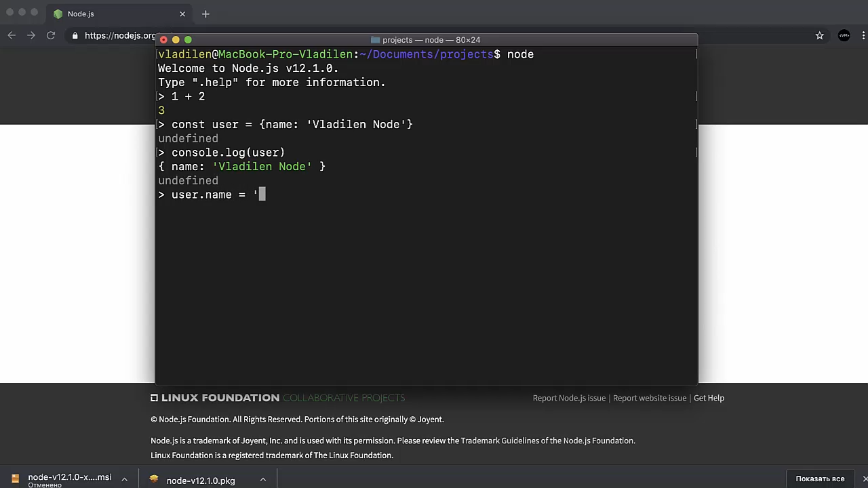Click the terminal line 'user.name = '
The height and width of the screenshot is (488, 868).
(x=212, y=195)
